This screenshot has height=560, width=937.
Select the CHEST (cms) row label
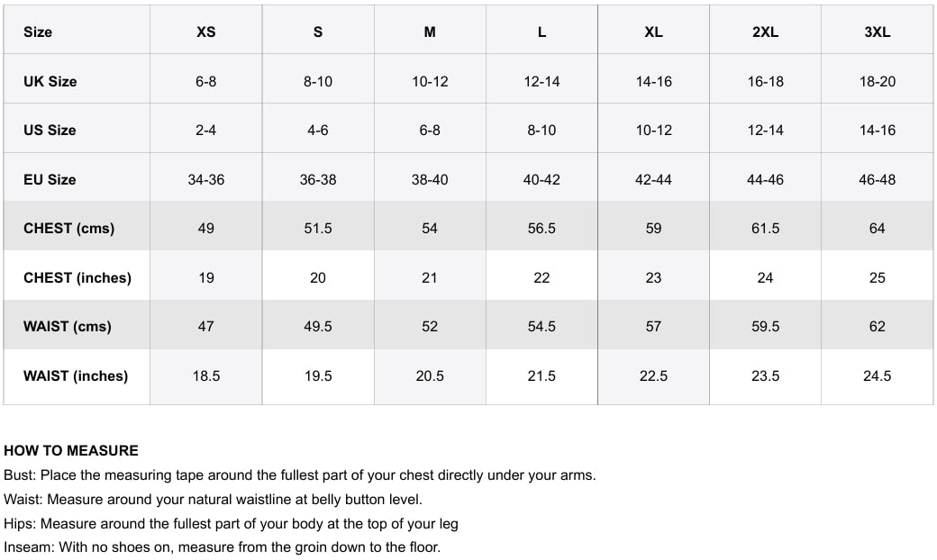(x=69, y=228)
